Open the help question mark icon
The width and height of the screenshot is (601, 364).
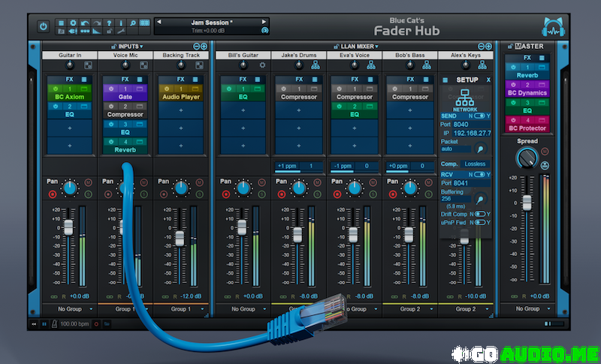(x=109, y=23)
